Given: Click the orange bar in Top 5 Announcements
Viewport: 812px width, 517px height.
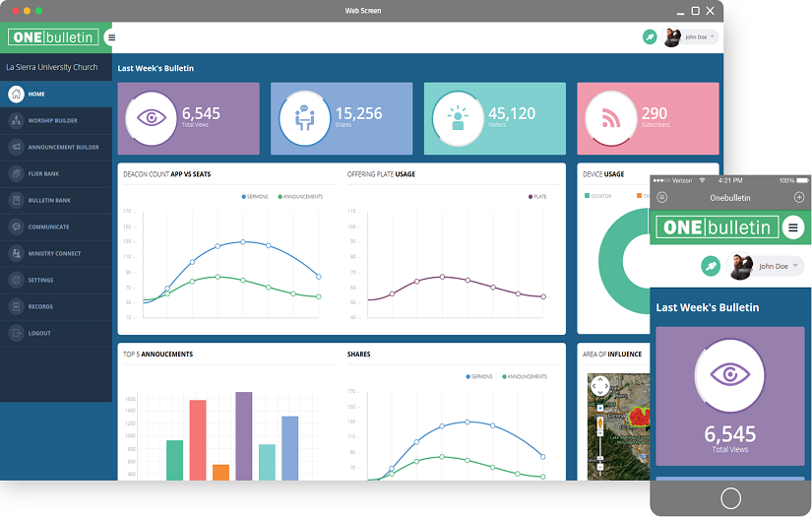Looking at the screenshot, I should (220, 473).
